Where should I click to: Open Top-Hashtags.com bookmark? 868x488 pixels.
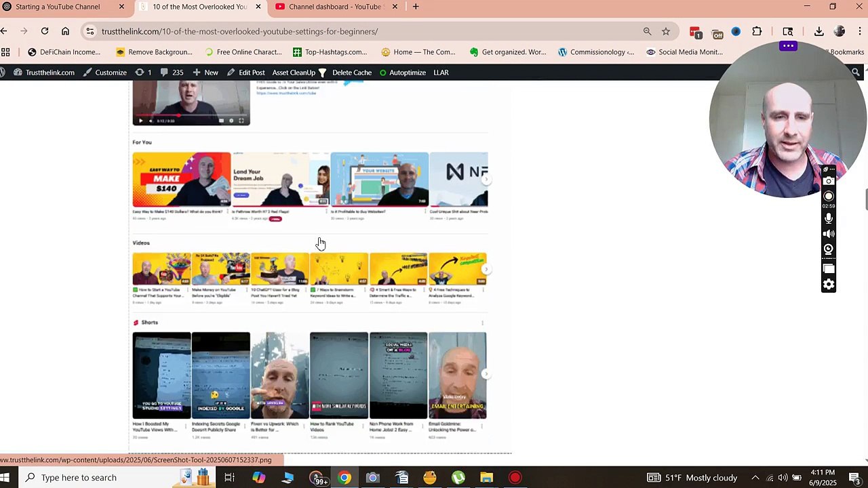330,52
